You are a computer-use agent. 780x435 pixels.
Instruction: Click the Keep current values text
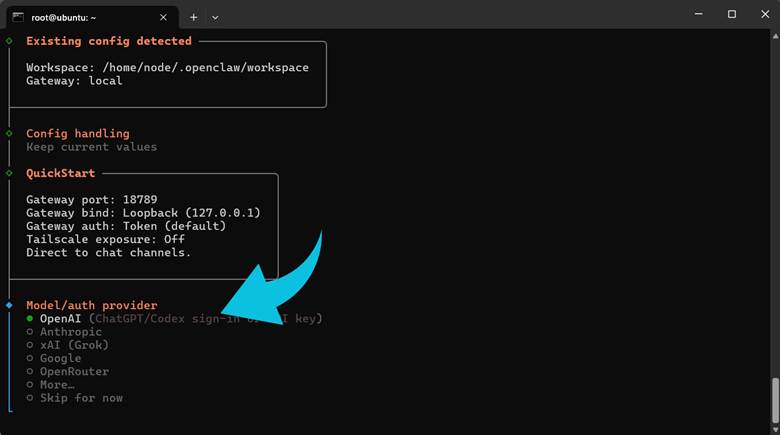tap(92, 147)
